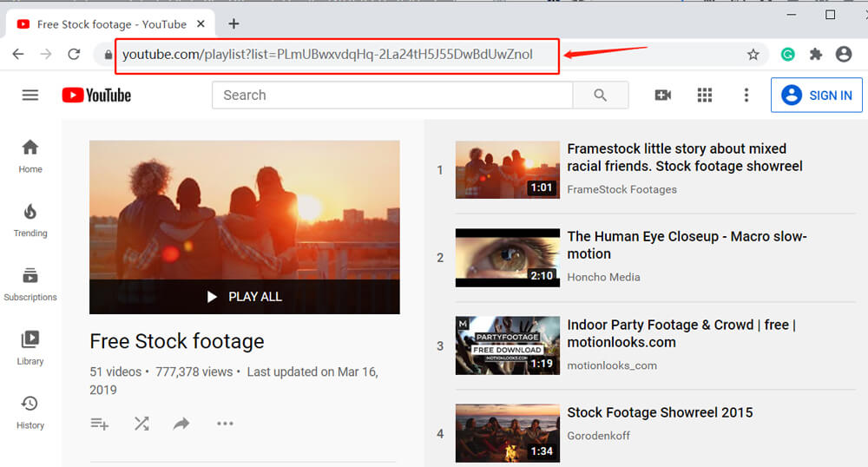The height and width of the screenshot is (467, 868).
Task: Go to YouTube home via the logo
Action: click(96, 95)
